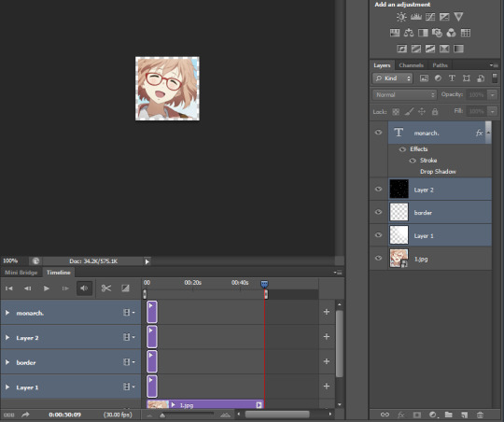
Task: Click Lock transparent pixels icon
Action: (x=396, y=112)
